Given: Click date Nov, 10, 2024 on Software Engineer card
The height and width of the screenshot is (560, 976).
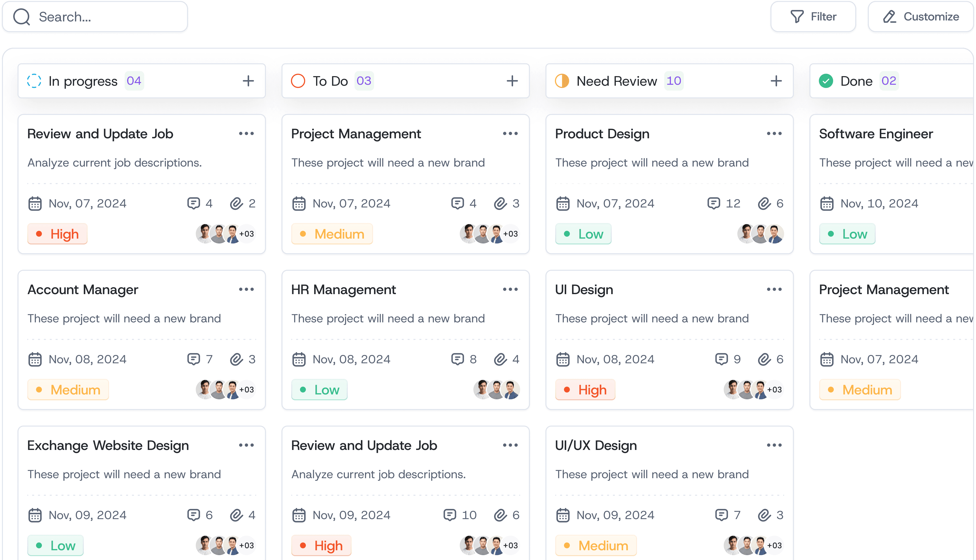Looking at the screenshot, I should [879, 204].
